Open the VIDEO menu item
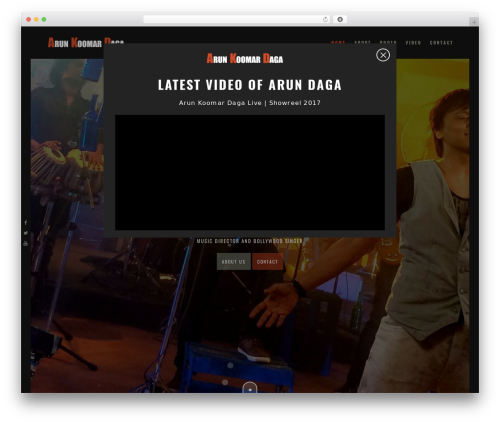The width and height of the screenshot is (500, 423). click(413, 43)
